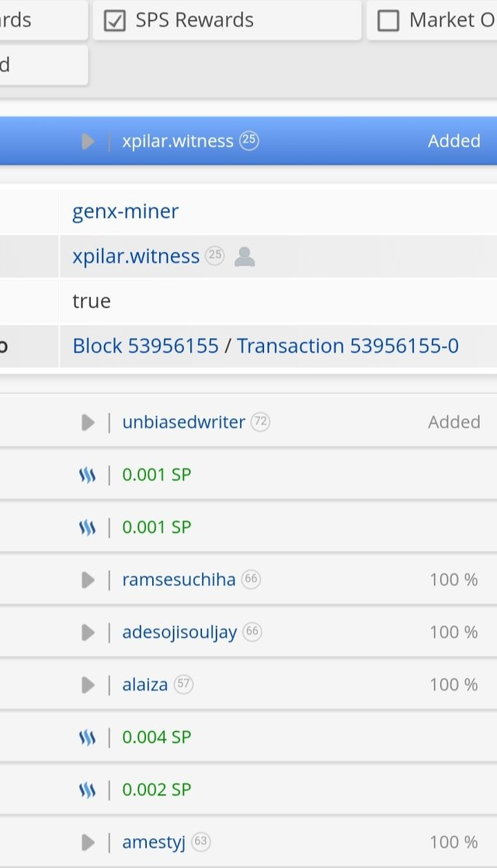
Task: Open the alaiza account link
Action: coord(144,685)
